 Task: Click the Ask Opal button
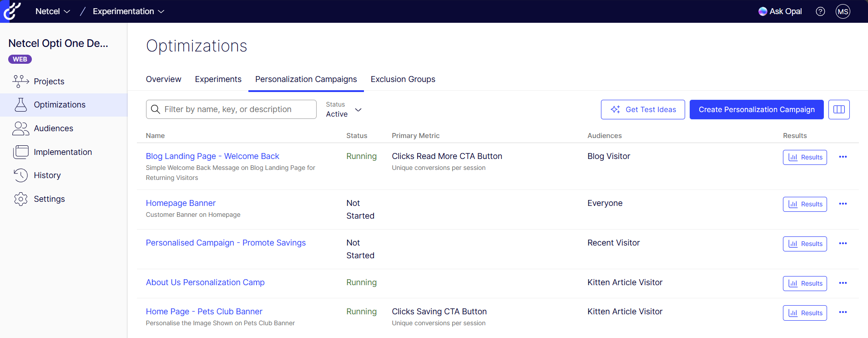780,11
